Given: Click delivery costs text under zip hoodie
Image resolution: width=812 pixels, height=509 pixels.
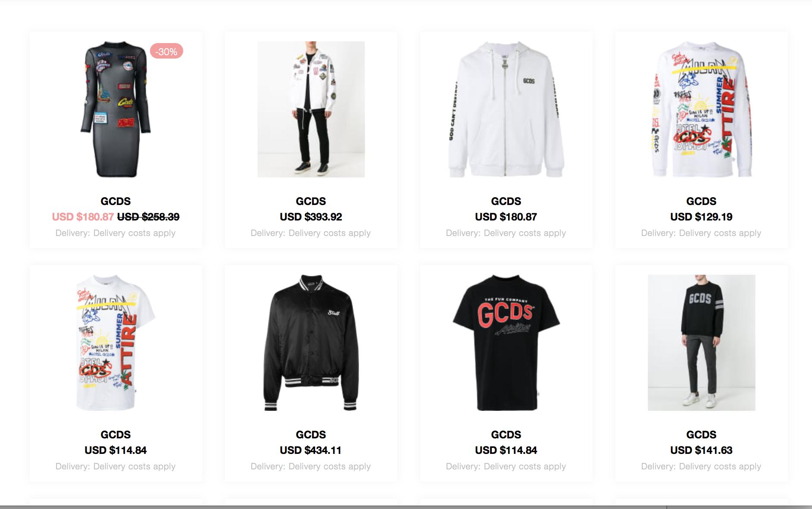Looking at the screenshot, I should (x=506, y=233).
